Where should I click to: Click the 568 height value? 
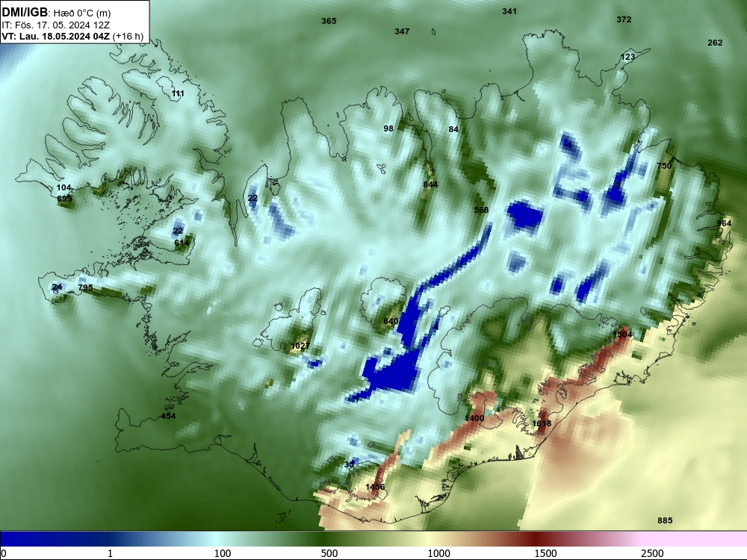pos(481,210)
